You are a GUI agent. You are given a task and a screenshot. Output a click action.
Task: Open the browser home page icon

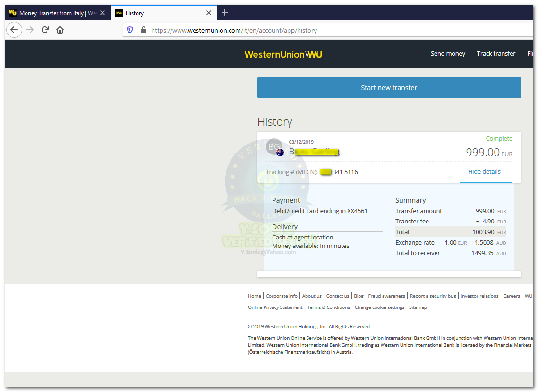coord(60,30)
